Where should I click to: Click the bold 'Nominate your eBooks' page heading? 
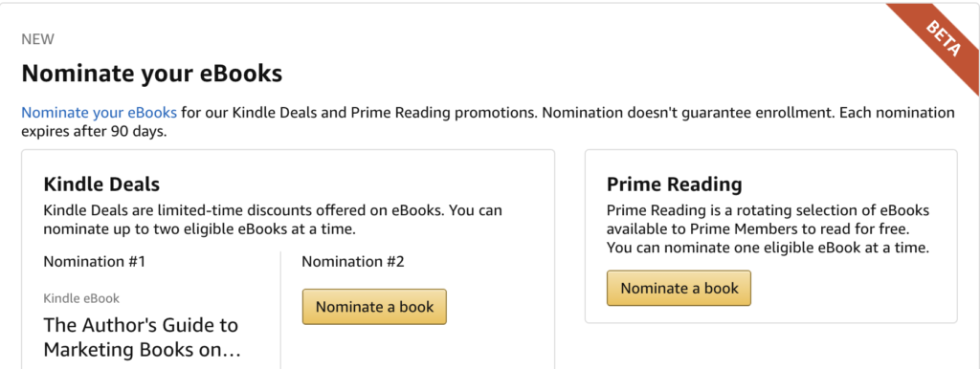pyautogui.click(x=152, y=74)
